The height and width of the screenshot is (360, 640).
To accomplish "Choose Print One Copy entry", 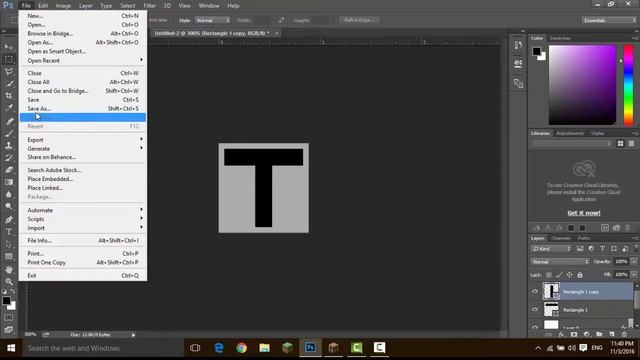I will click(x=83, y=262).
